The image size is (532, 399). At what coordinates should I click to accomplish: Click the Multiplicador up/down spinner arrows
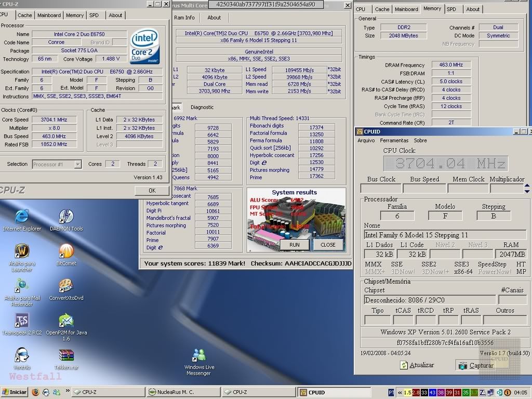[x=527, y=188]
